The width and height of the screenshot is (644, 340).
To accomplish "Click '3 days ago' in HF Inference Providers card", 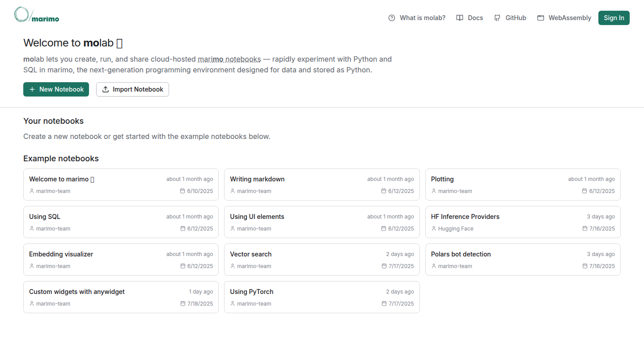I will pyautogui.click(x=601, y=217).
